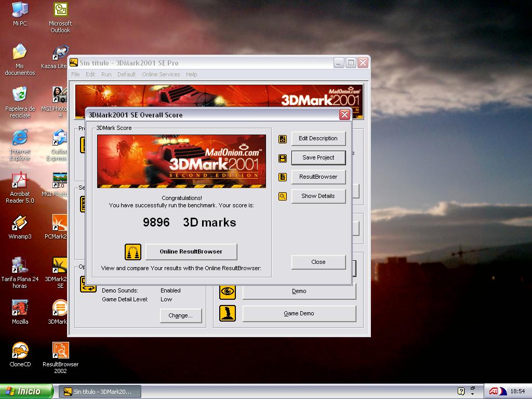Click the "Low" detail level value
The height and width of the screenshot is (399, 532).
[166, 299]
